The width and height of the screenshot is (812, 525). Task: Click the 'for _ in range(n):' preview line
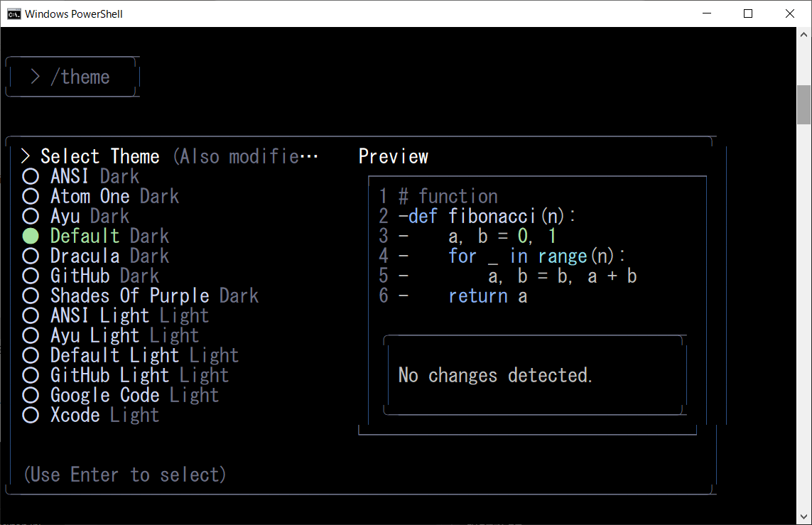coord(536,256)
